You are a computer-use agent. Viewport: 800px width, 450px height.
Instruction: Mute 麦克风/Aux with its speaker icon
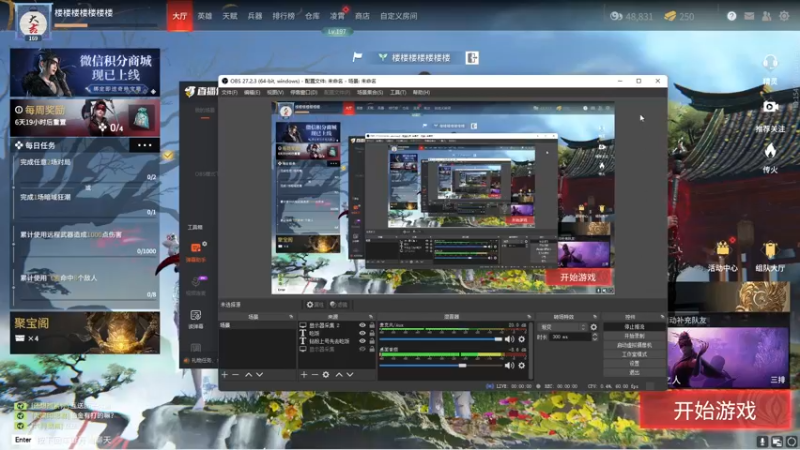tap(509, 339)
